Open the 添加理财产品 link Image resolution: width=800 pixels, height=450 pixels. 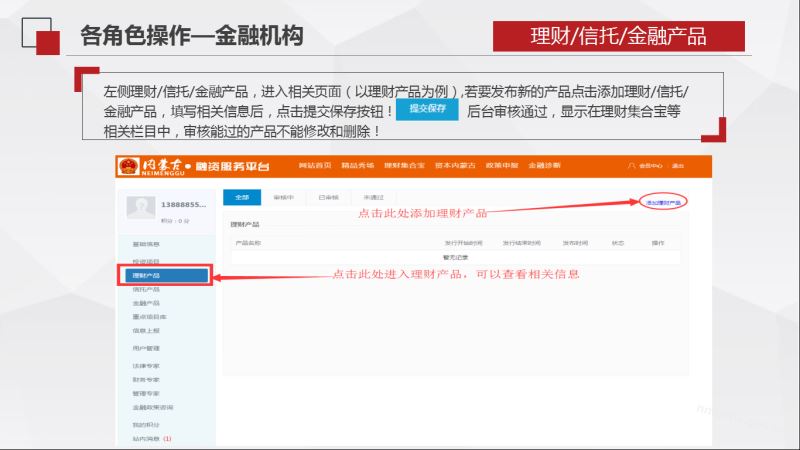click(x=663, y=202)
